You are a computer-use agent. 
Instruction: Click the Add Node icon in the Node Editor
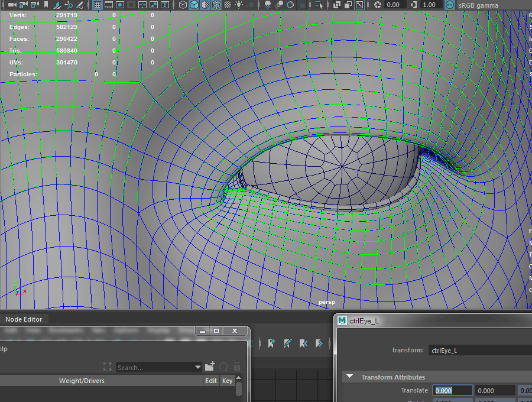(210, 367)
